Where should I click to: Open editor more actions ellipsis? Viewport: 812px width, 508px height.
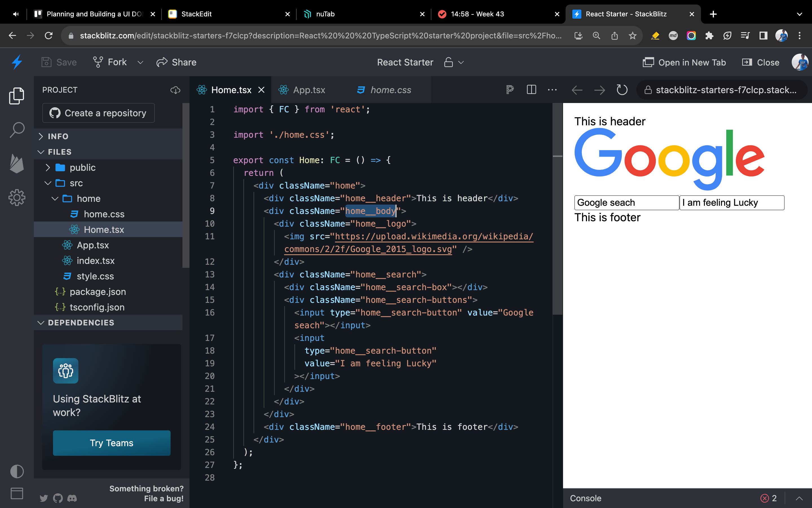pyautogui.click(x=552, y=90)
